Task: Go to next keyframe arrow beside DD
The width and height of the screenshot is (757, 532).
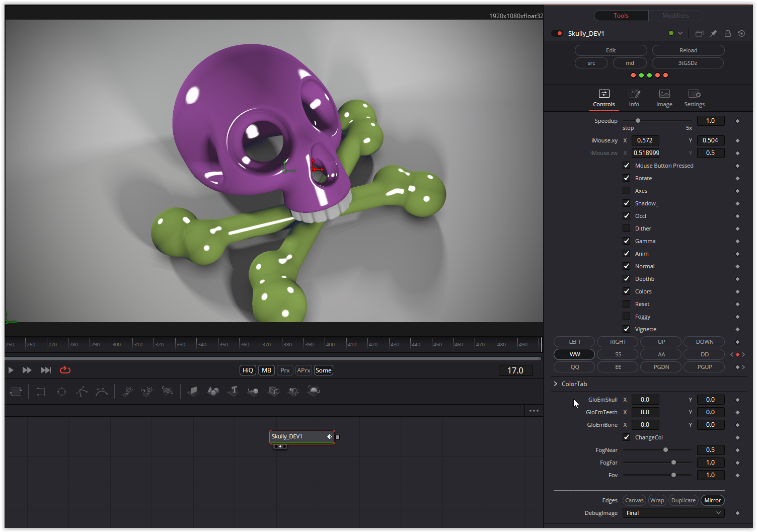Action: (x=743, y=354)
